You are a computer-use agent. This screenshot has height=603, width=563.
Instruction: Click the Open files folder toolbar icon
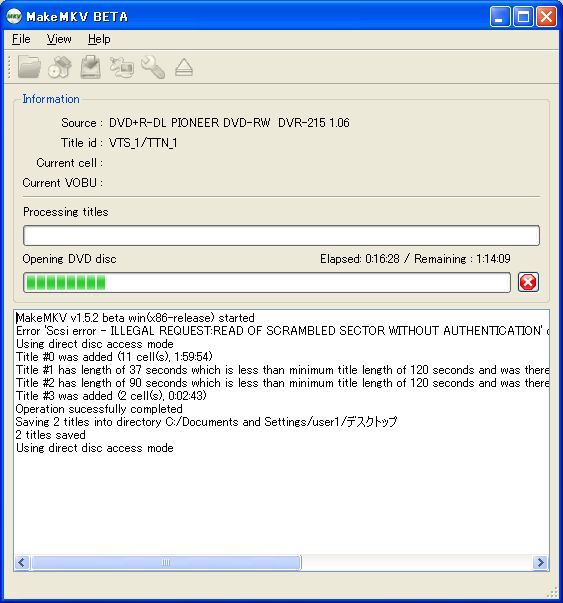tap(29, 67)
